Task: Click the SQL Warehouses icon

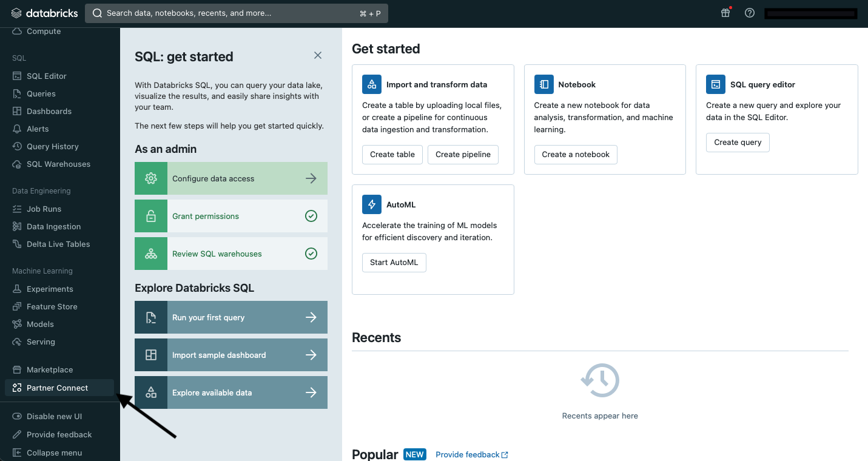Action: coord(17,164)
